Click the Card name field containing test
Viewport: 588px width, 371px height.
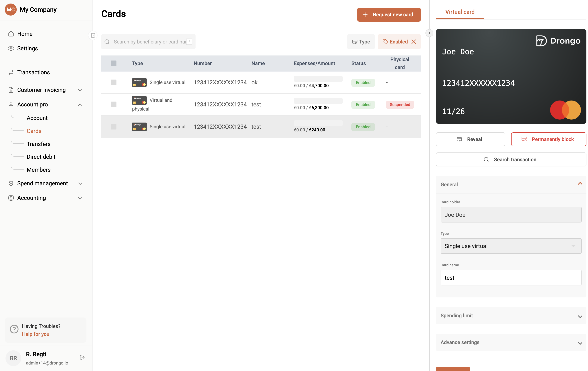(511, 277)
